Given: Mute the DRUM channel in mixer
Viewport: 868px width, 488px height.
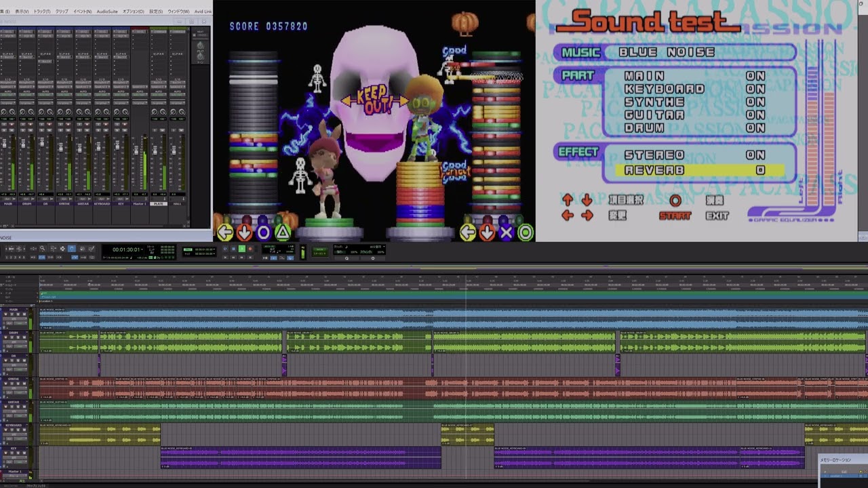Looking at the screenshot, I should [x=31, y=130].
